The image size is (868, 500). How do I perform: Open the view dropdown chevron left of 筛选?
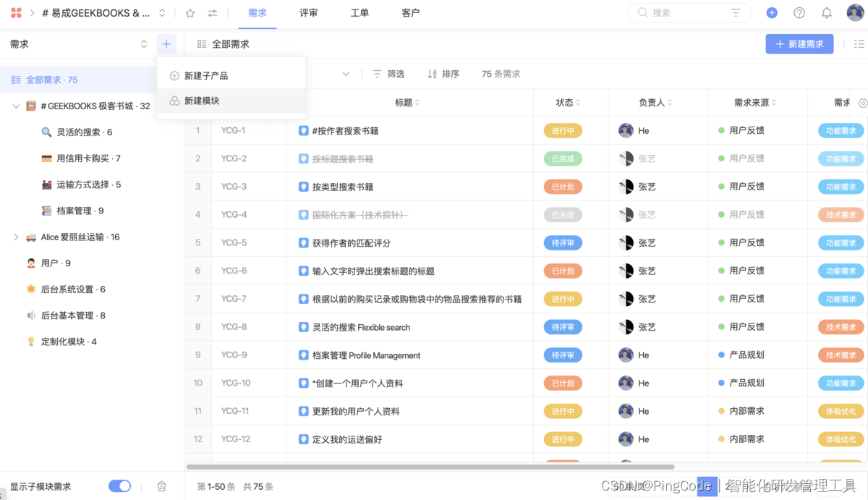(346, 74)
